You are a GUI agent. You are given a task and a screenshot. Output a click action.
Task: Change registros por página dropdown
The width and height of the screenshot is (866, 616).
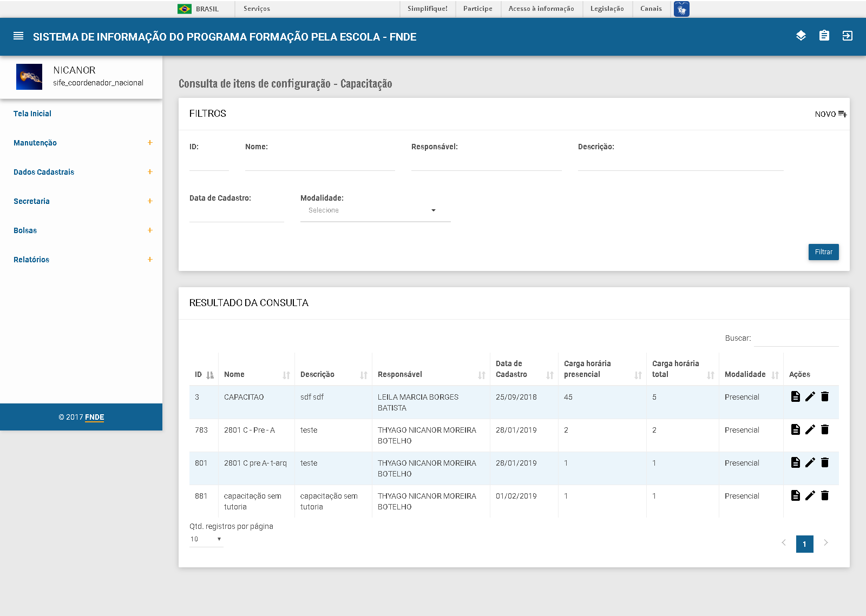[x=206, y=539]
